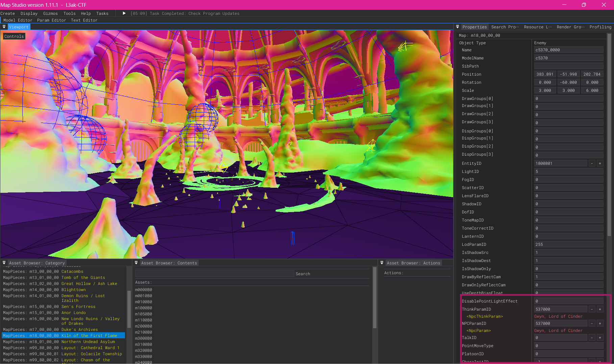Click the empty SibPath field
Image resolution: width=614 pixels, height=364 pixels.
coord(569,66)
